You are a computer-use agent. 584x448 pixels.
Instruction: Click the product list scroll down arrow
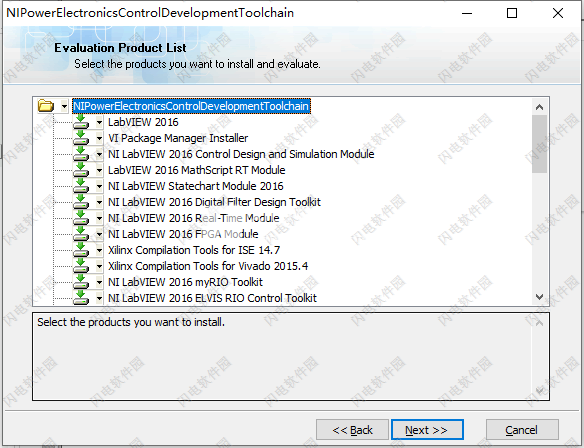[539, 297]
